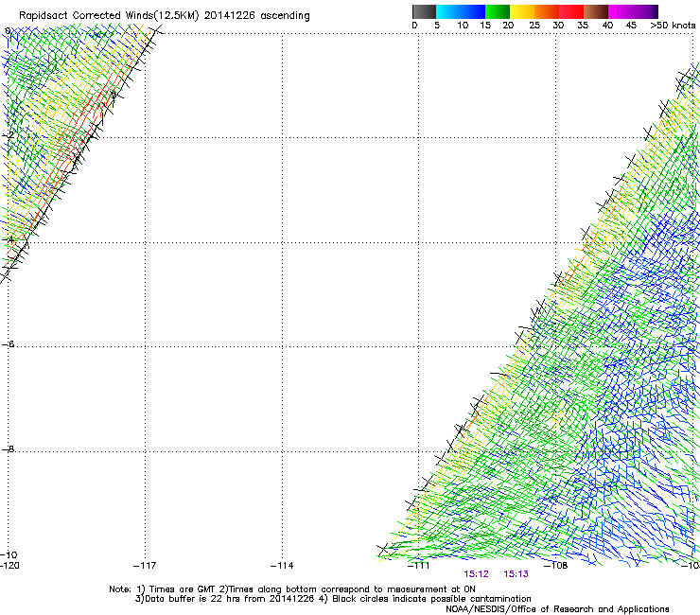Click the gray 0-5 knots color swatch
Viewport: 700px width, 615px height.
click(424, 11)
